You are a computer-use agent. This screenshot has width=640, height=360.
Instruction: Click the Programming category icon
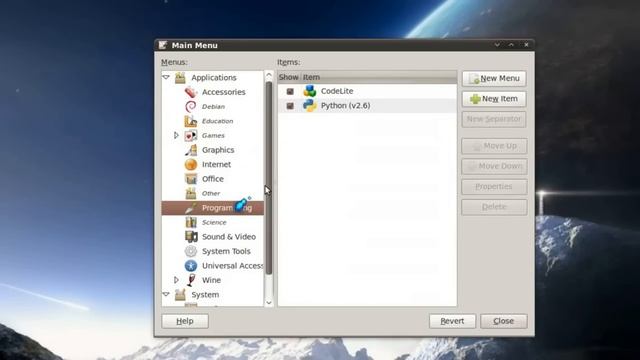click(191, 208)
